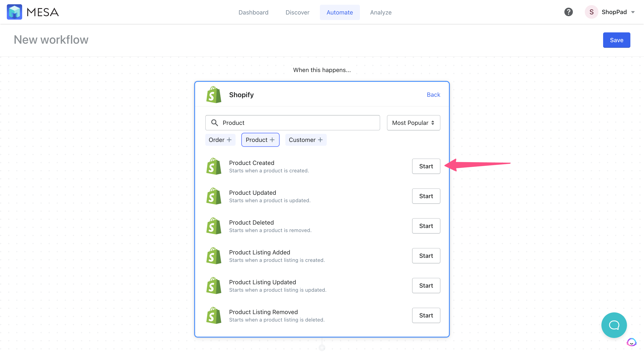
Task: Switch to the Discover tab
Action: point(297,12)
